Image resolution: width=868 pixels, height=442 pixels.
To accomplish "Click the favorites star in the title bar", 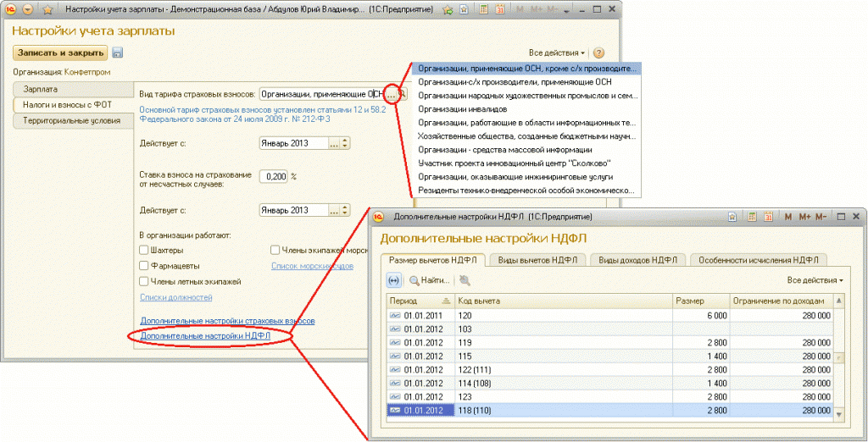I will (47, 9).
